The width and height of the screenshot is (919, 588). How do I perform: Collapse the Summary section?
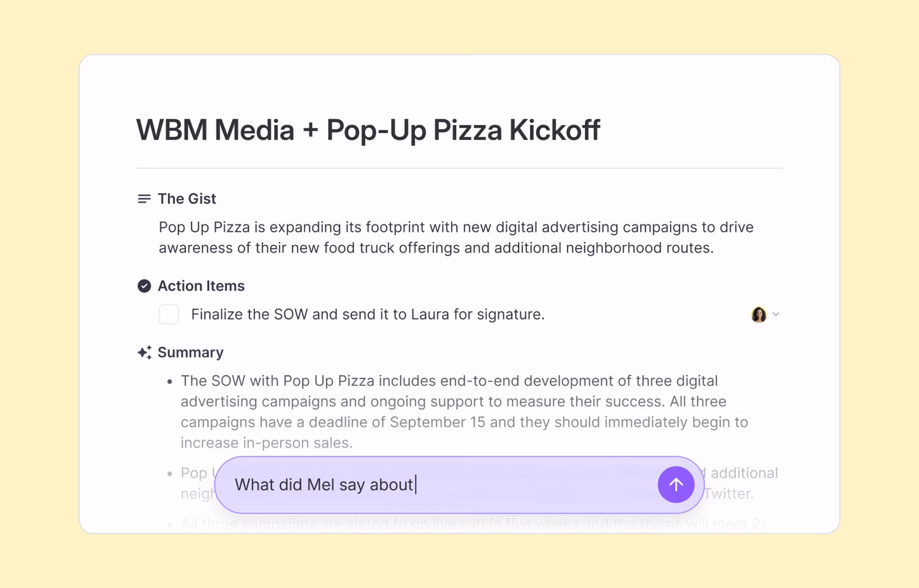[x=190, y=352]
